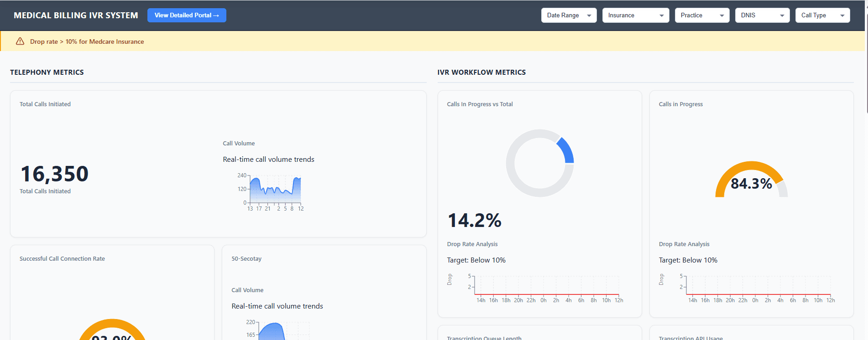Click the Calls in Progress card title

point(680,104)
